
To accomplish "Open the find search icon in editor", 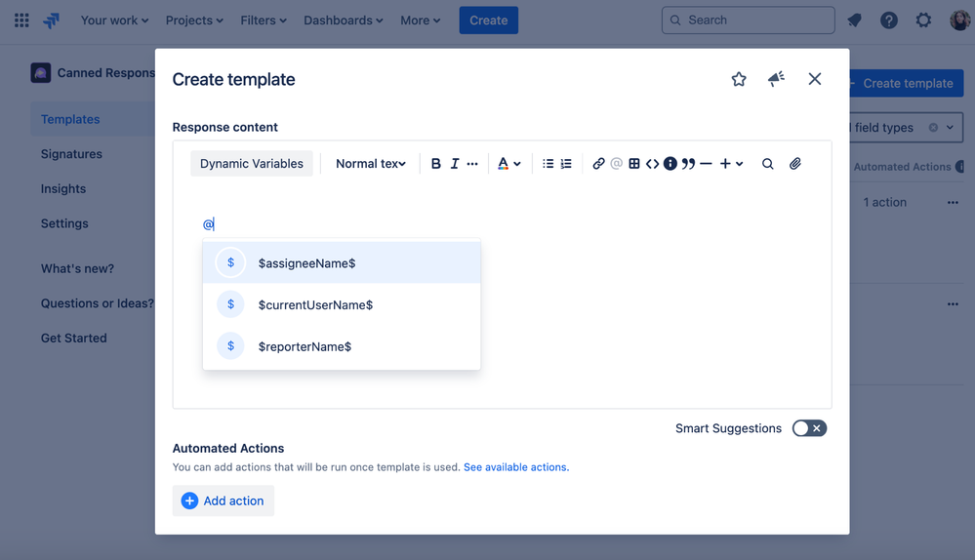I will point(768,164).
